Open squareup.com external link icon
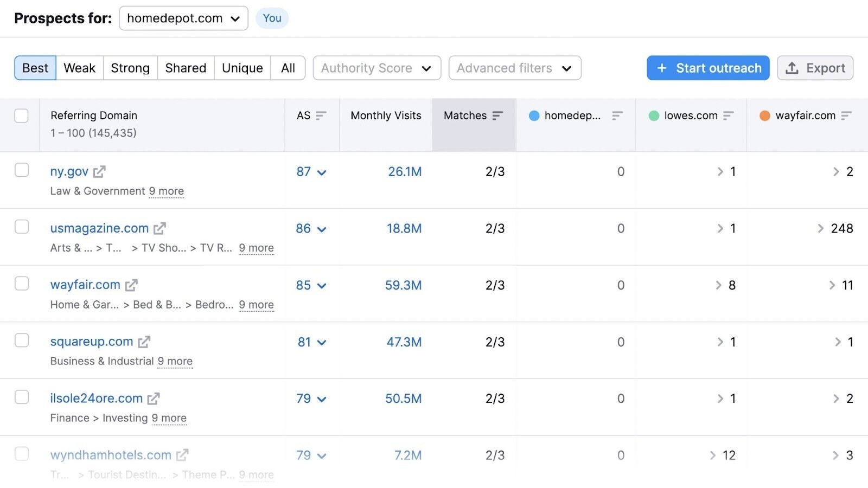The width and height of the screenshot is (868, 488). [x=144, y=342]
